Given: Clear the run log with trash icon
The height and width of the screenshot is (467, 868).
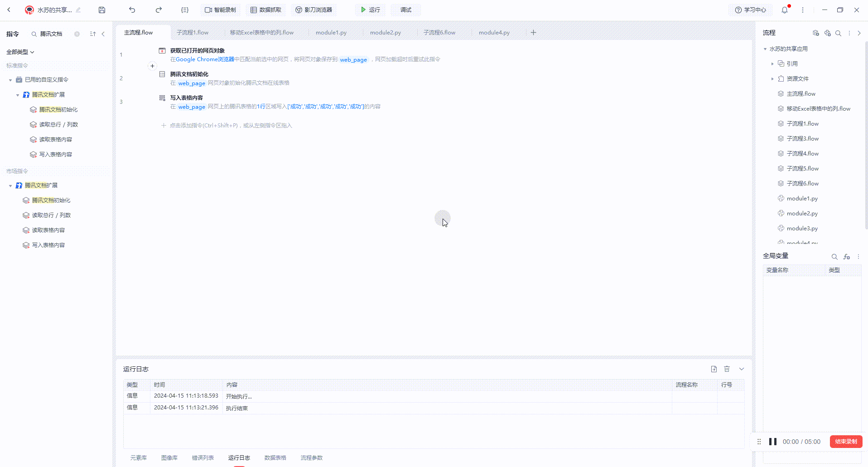Looking at the screenshot, I should (x=727, y=369).
